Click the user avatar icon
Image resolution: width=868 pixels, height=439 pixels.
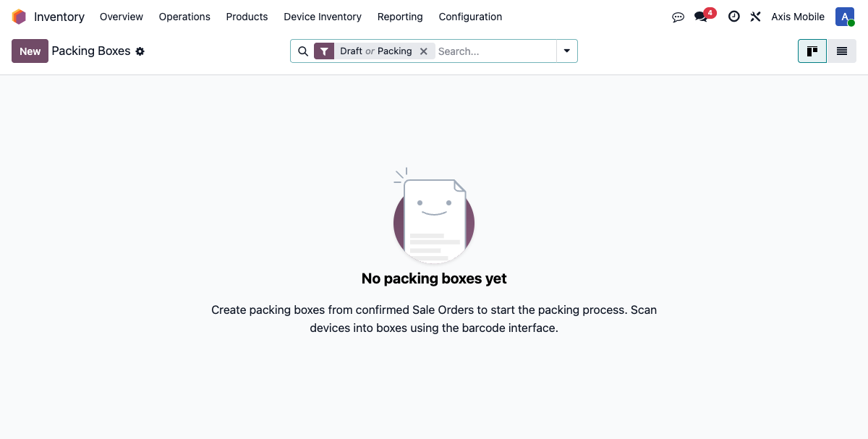(845, 17)
